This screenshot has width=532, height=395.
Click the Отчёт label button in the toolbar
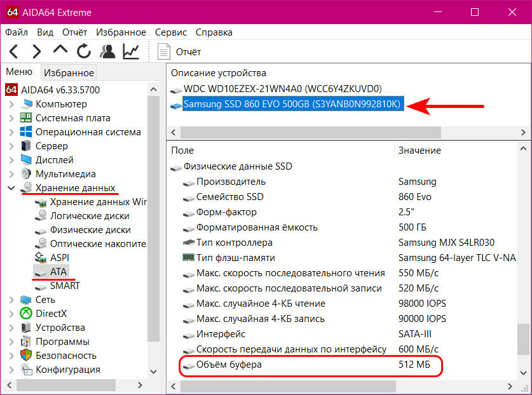click(x=188, y=52)
